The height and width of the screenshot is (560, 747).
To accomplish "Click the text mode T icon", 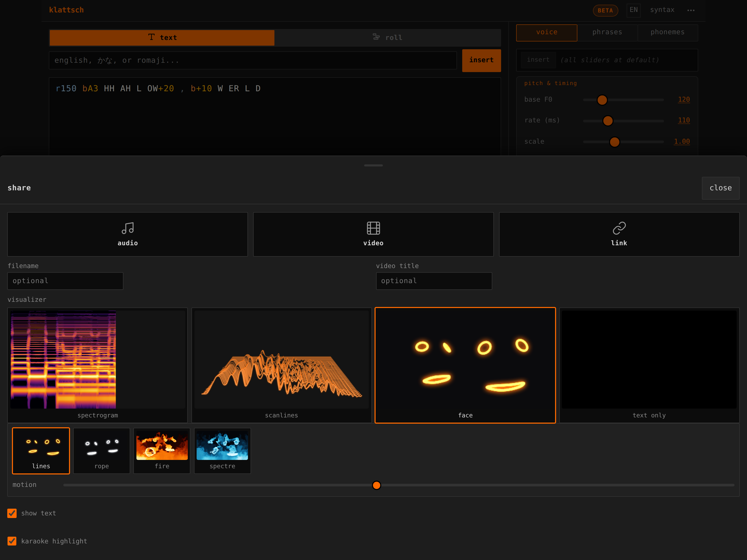I will (151, 37).
